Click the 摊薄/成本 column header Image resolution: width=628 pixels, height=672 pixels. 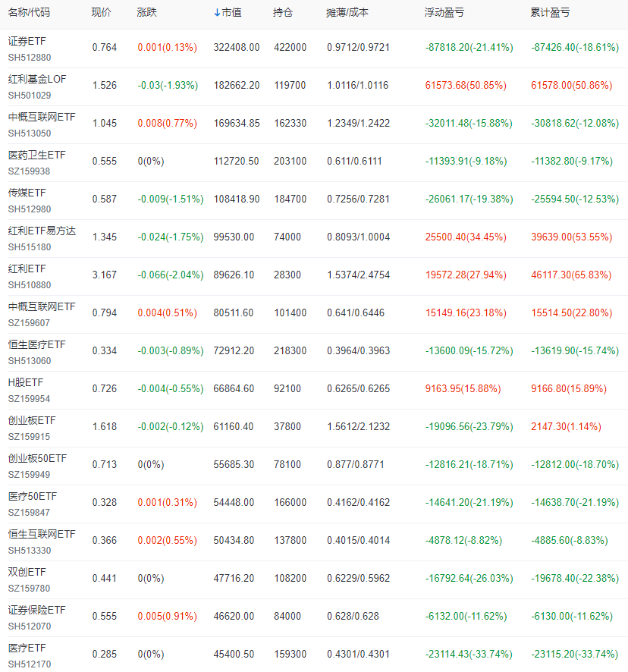347,12
